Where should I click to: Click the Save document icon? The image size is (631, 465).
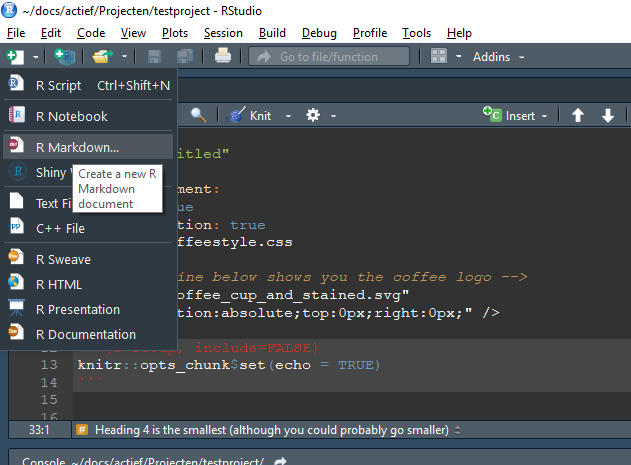pyautogui.click(x=154, y=56)
